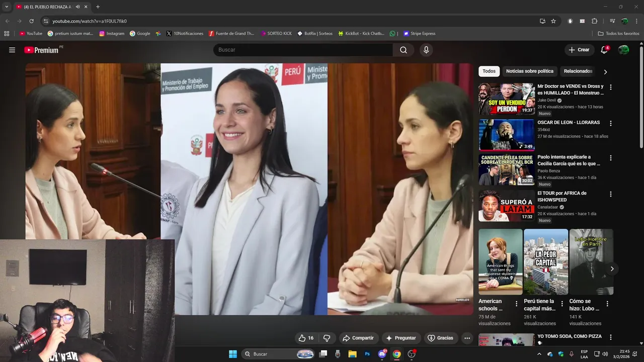Open YouTube notifications bell
The image size is (644, 362).
pyautogui.click(x=605, y=50)
